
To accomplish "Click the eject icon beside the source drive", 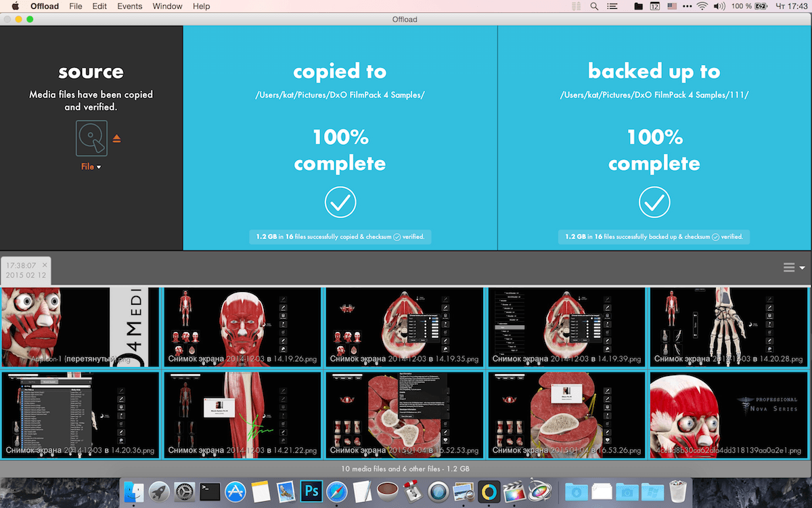I will coord(116,139).
